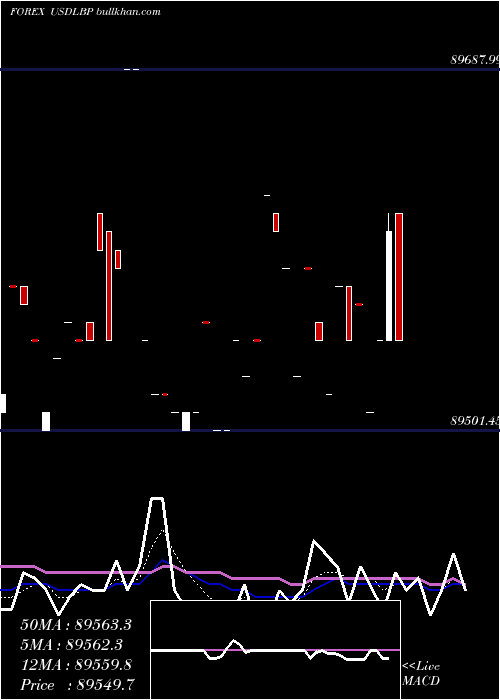Click the tallest red candlestick at the far right
The width and height of the screenshot is (500, 700).
399,277
